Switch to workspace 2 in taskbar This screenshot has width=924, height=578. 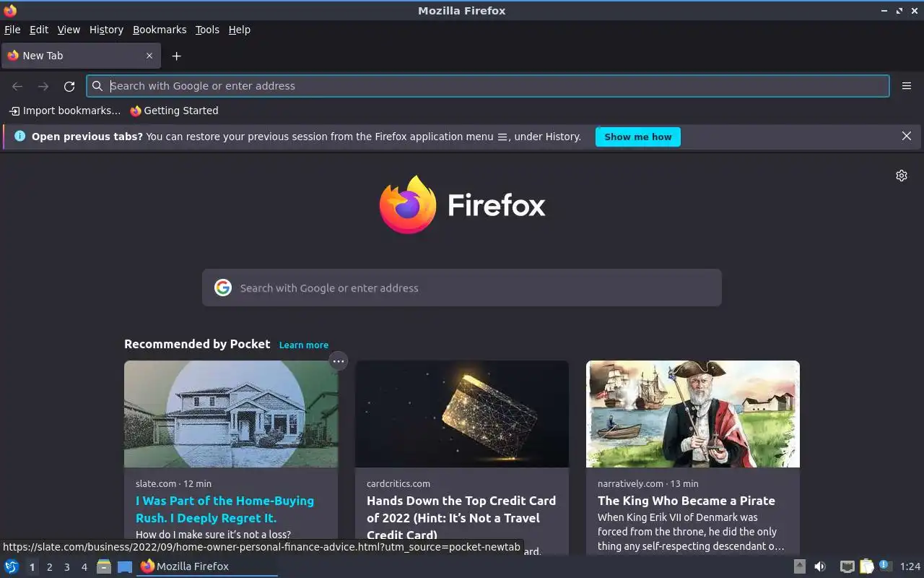click(50, 567)
